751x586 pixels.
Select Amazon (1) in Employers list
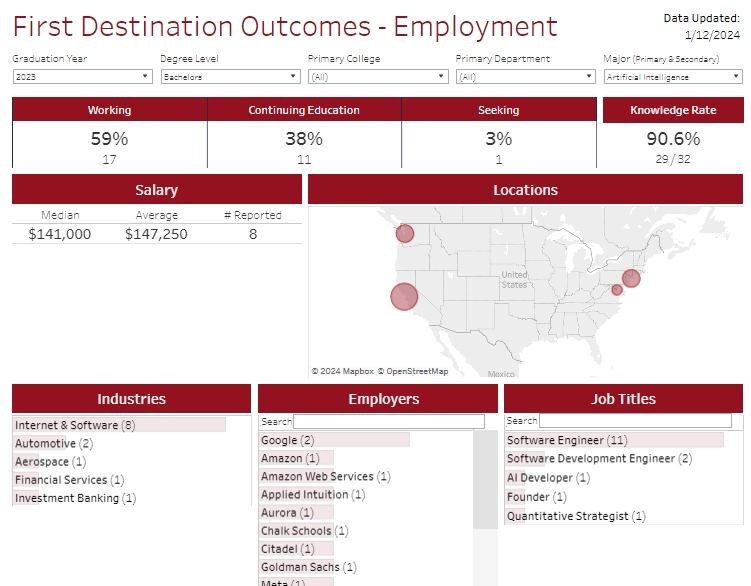pyautogui.click(x=296, y=458)
